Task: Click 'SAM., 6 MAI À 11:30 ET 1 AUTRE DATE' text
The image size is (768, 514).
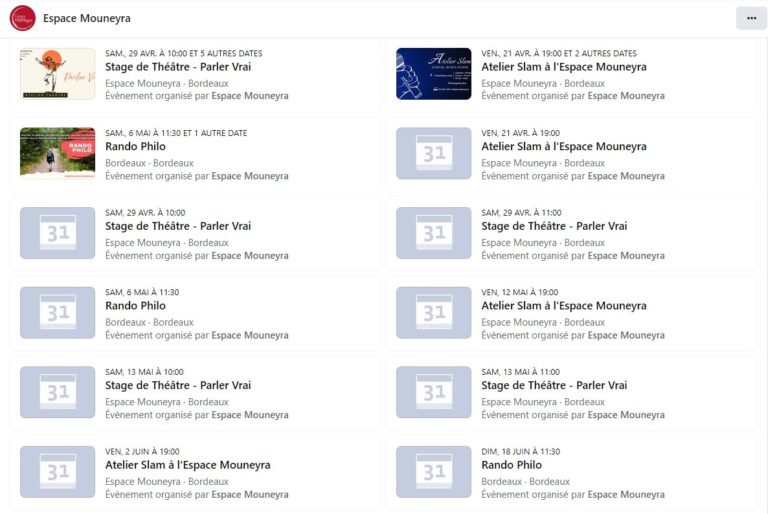Action: pyautogui.click(x=176, y=133)
